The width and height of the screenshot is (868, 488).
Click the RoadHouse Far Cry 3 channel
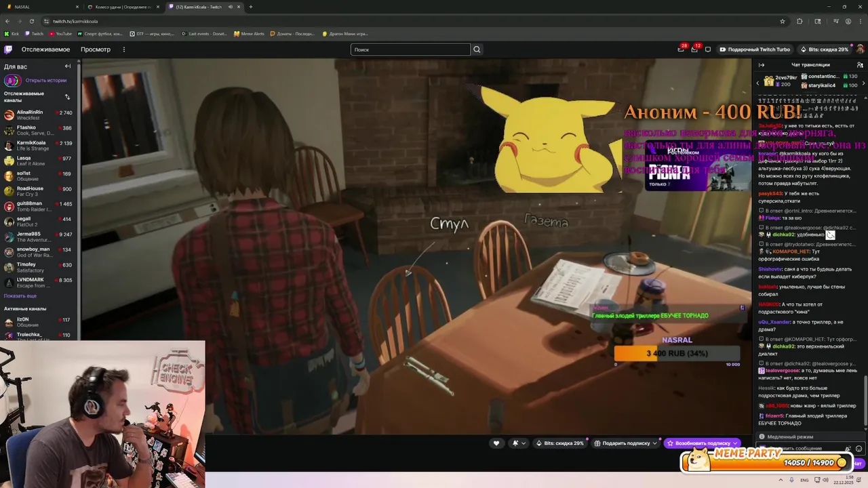[x=39, y=191]
